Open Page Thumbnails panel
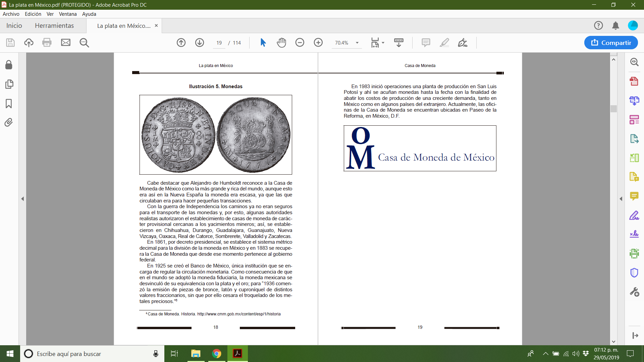This screenshot has width=644, height=362. pyautogui.click(x=9, y=84)
